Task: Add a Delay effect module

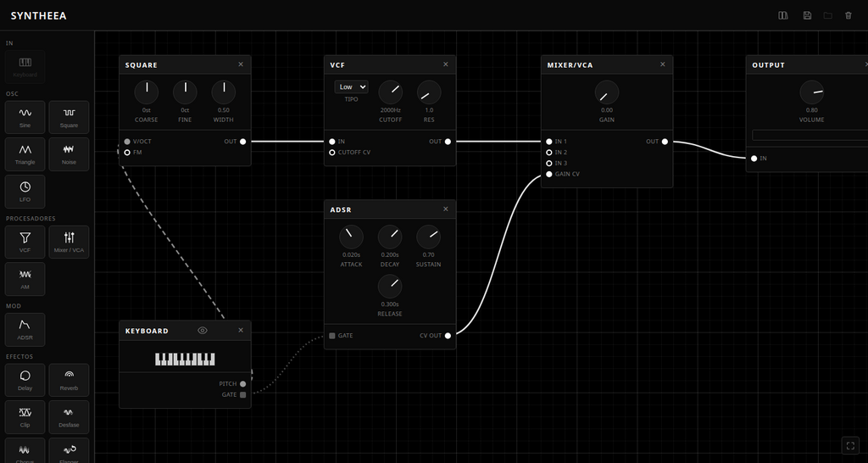Action: (25, 380)
